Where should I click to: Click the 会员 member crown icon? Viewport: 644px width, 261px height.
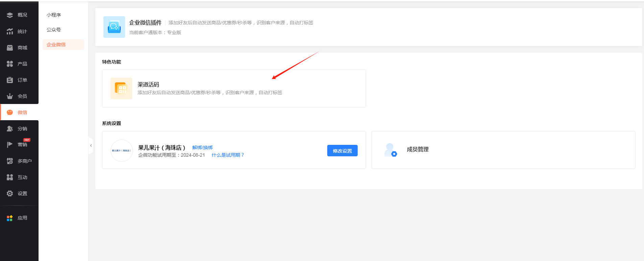10,96
